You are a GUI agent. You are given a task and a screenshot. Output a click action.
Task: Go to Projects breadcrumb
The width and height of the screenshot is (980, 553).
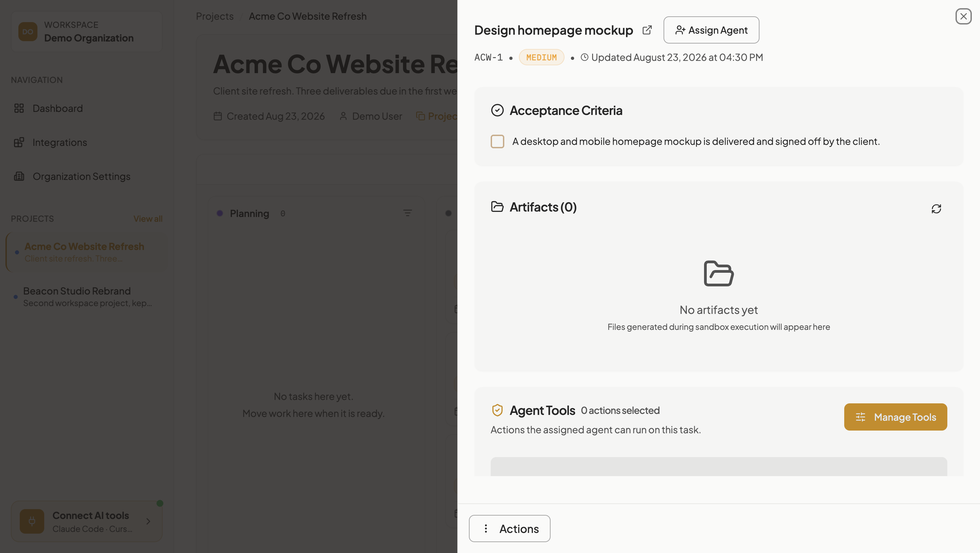pos(215,16)
